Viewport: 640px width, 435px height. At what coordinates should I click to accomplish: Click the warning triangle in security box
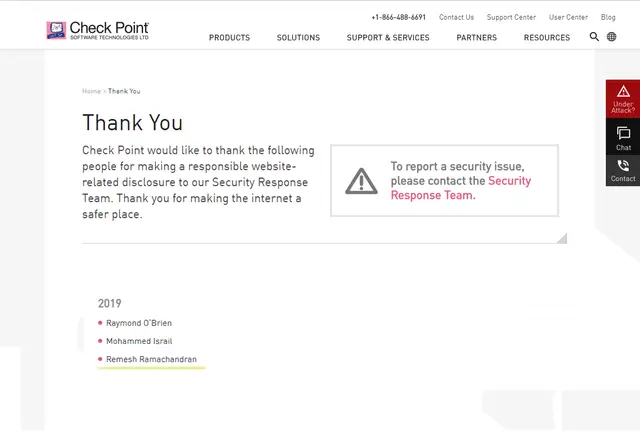[x=361, y=181]
